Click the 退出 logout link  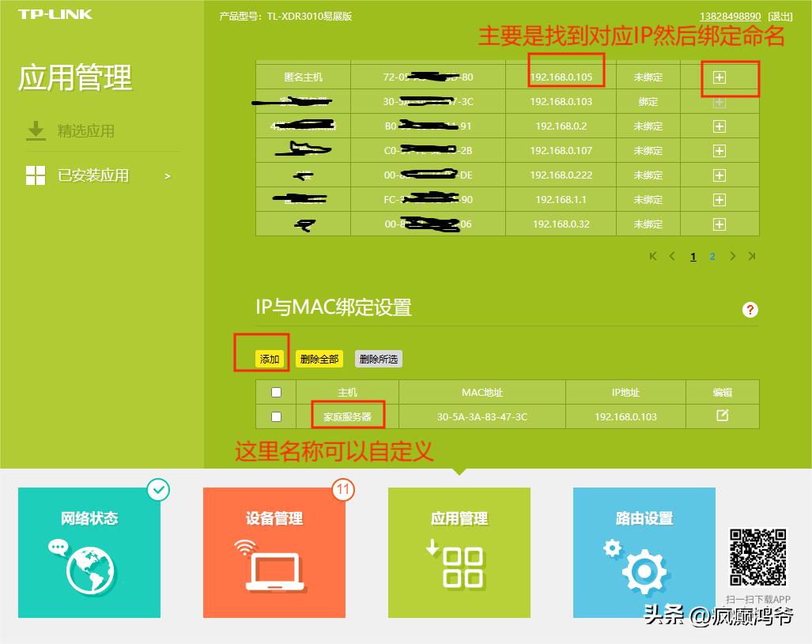pos(780,15)
